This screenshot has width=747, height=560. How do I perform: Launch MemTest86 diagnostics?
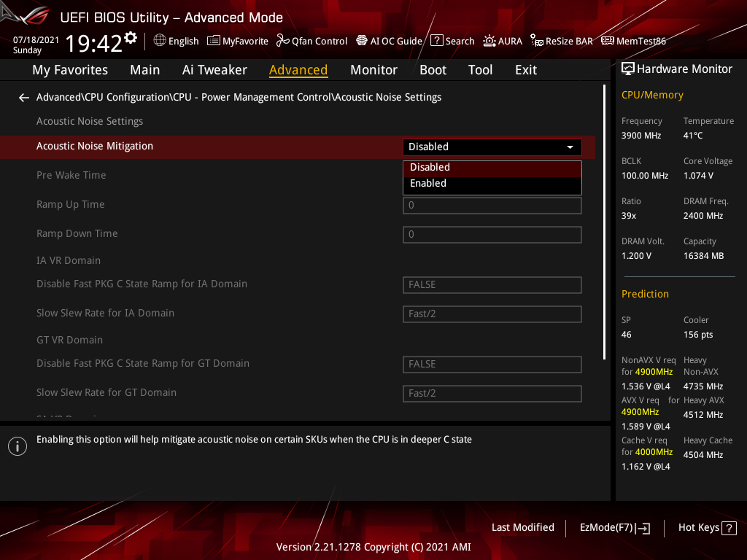(632, 41)
